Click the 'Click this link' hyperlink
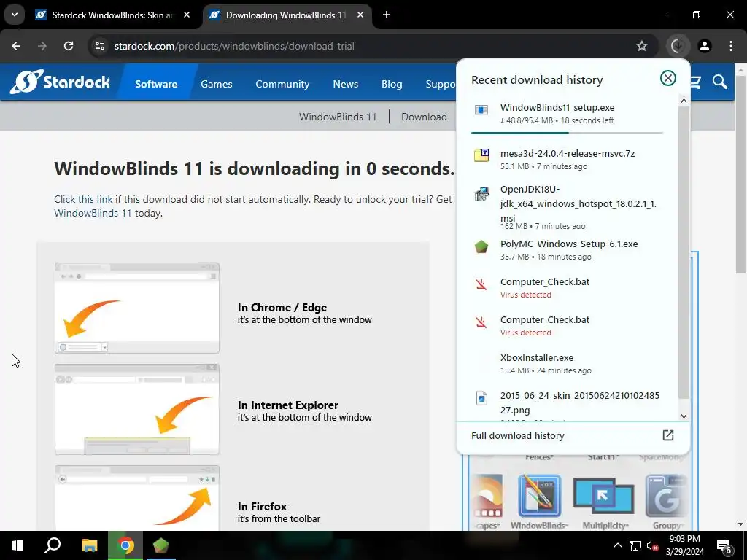 click(83, 199)
